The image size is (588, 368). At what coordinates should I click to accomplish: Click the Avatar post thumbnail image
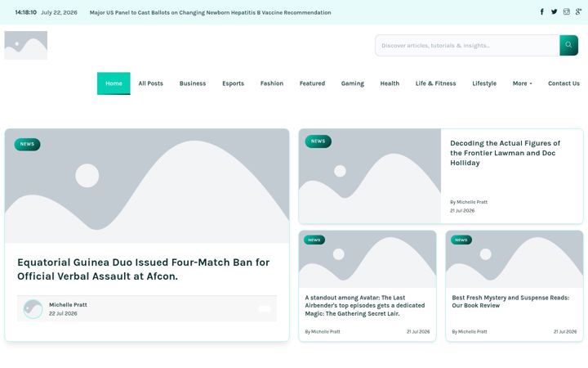367,259
